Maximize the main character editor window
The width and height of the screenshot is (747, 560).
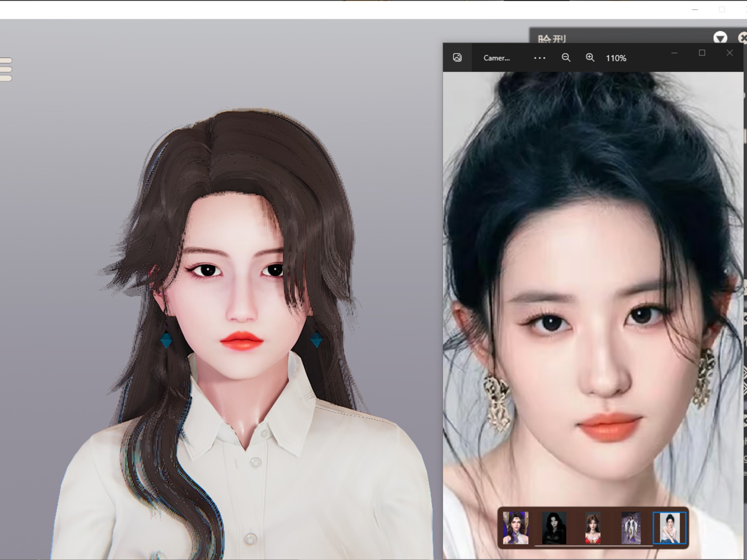[722, 9]
